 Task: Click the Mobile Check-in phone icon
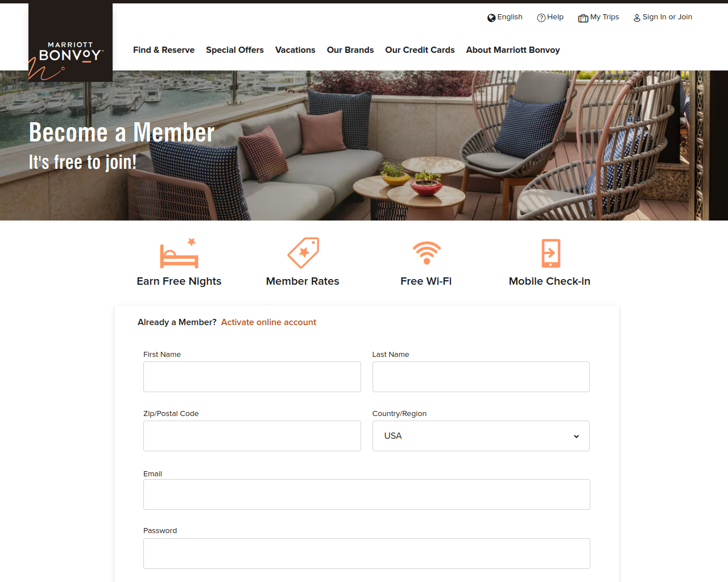[551, 253]
